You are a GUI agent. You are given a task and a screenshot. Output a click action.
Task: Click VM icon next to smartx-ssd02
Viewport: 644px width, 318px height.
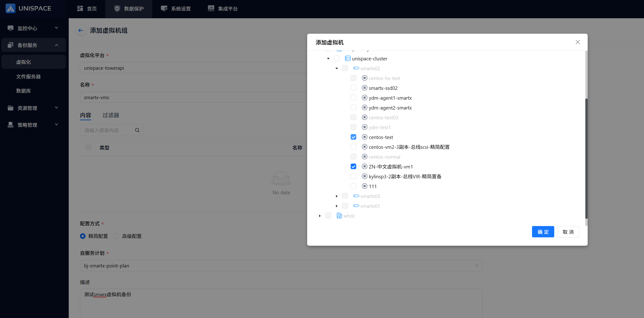tap(364, 88)
